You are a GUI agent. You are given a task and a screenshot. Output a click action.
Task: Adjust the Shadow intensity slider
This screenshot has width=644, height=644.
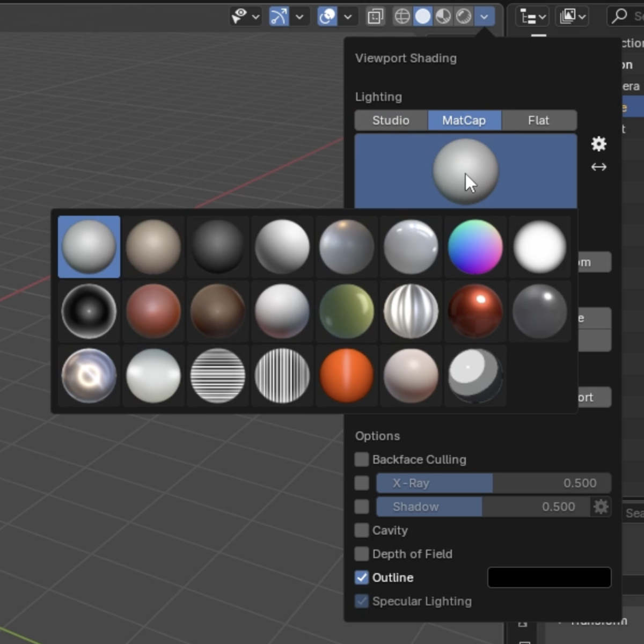(483, 507)
